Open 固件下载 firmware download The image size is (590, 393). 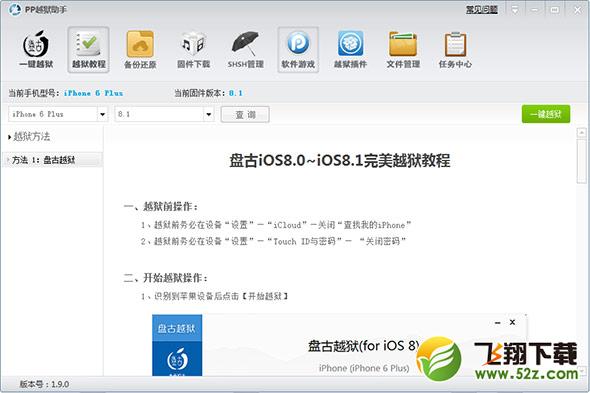[x=193, y=49]
